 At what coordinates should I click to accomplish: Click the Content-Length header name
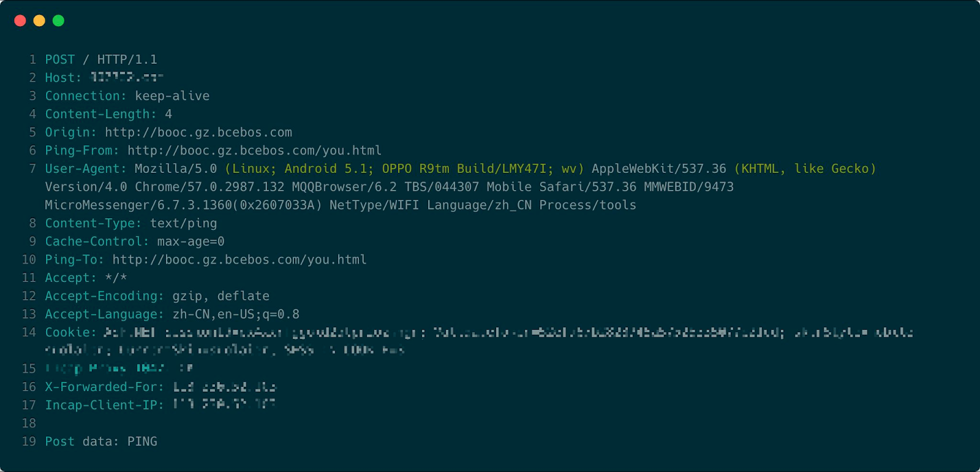pyautogui.click(x=100, y=115)
